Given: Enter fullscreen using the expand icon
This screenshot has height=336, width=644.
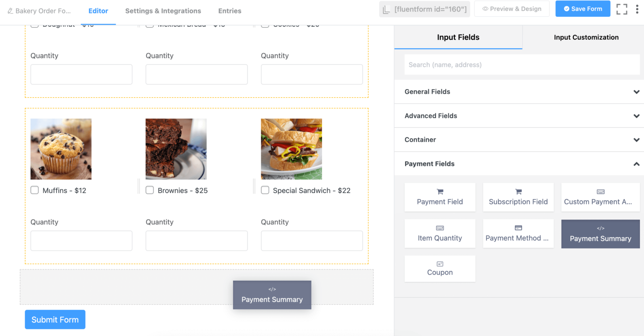Looking at the screenshot, I should point(622,9).
